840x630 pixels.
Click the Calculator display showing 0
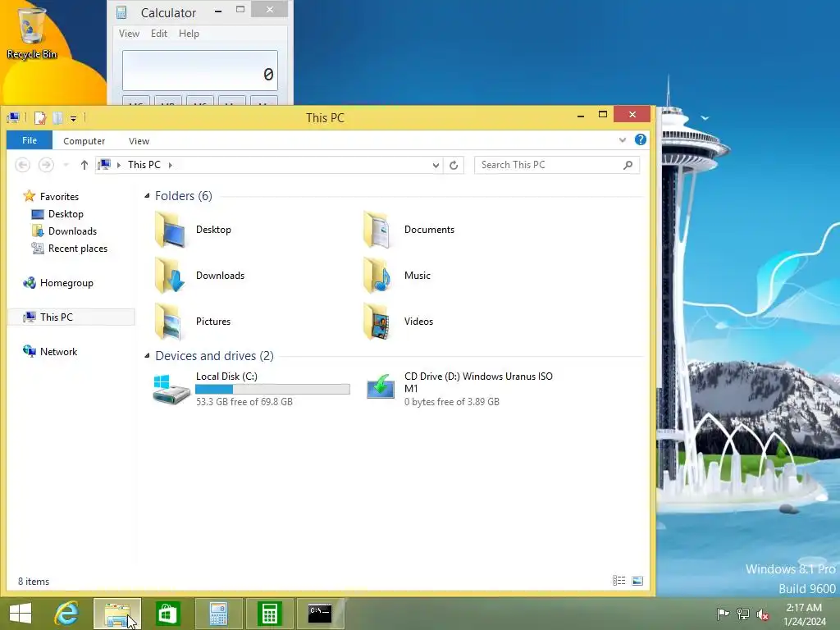pyautogui.click(x=200, y=71)
